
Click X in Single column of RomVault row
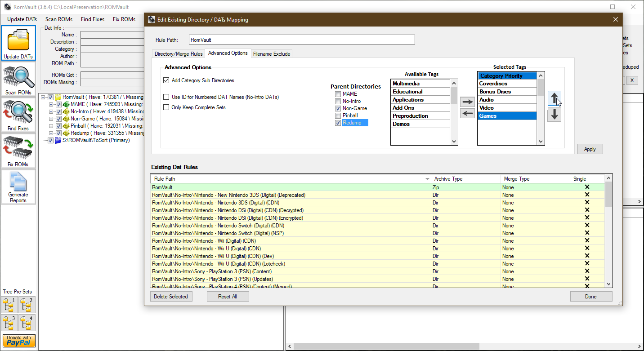[587, 187]
